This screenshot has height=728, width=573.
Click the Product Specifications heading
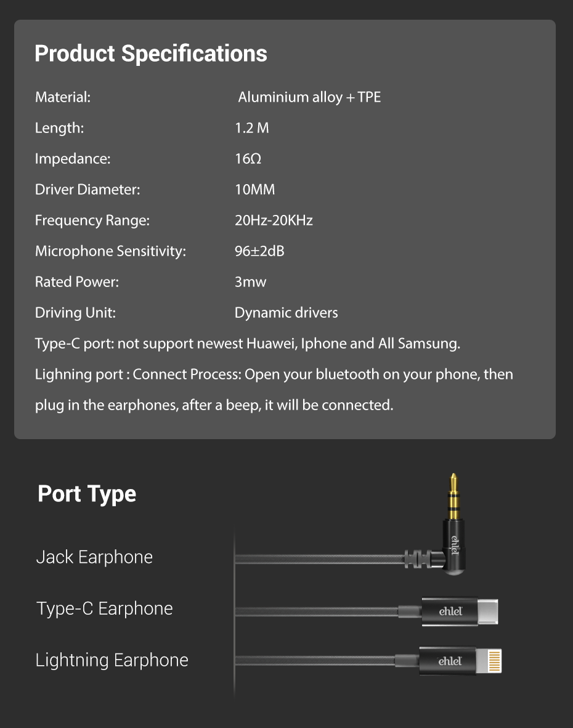(x=151, y=54)
